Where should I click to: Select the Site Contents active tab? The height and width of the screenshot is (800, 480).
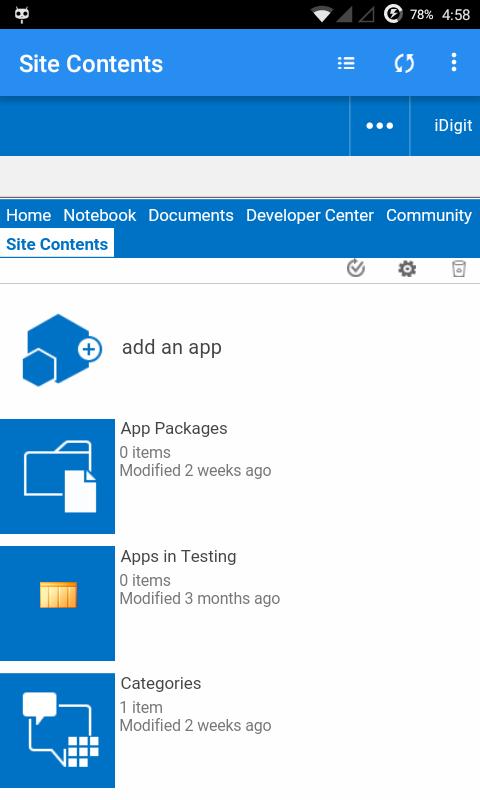coord(57,243)
